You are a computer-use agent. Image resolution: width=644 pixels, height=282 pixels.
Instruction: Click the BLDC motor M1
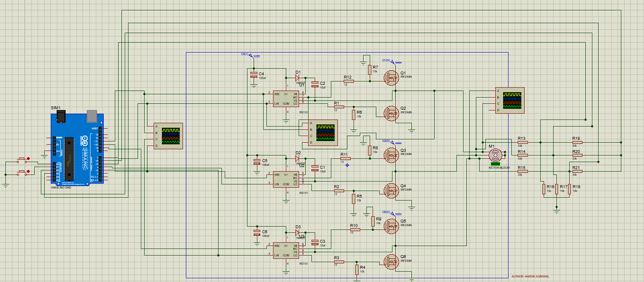[495, 155]
